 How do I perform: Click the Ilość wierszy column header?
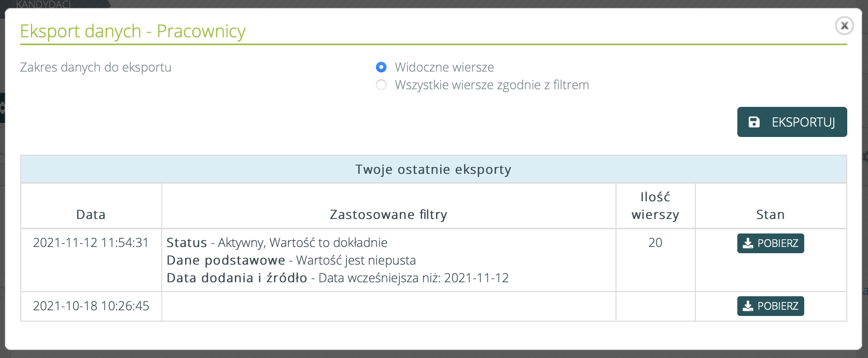point(655,206)
